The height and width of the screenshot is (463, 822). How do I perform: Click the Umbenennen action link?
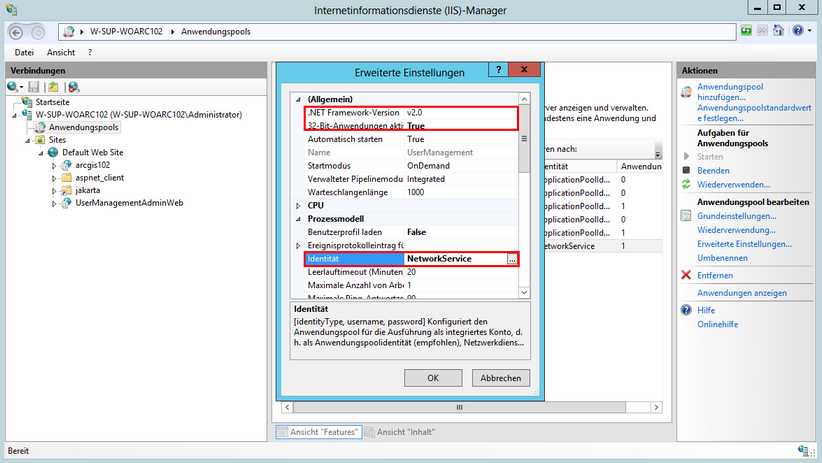[722, 258]
